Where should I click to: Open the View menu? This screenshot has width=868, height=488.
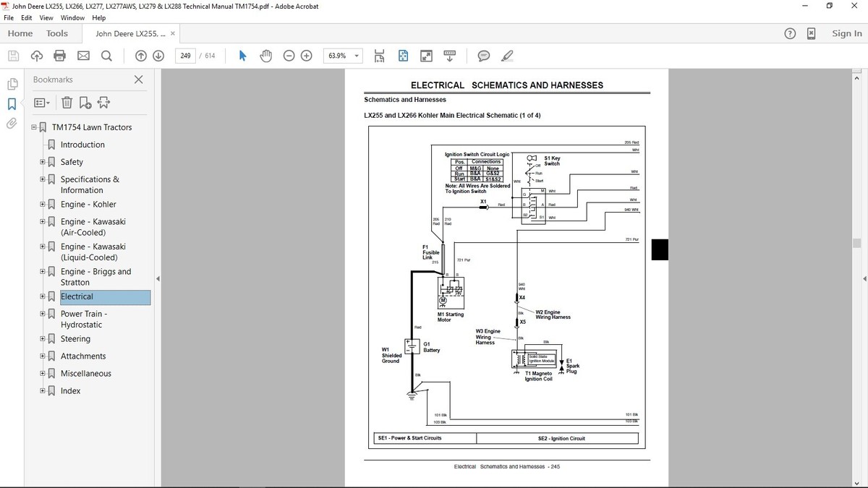46,17
